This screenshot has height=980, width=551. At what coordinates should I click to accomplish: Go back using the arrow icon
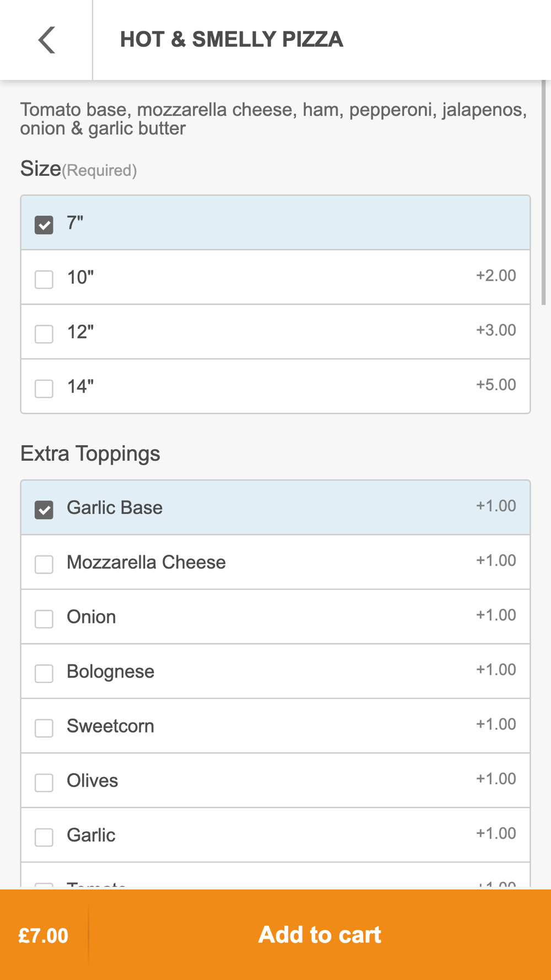(x=47, y=40)
